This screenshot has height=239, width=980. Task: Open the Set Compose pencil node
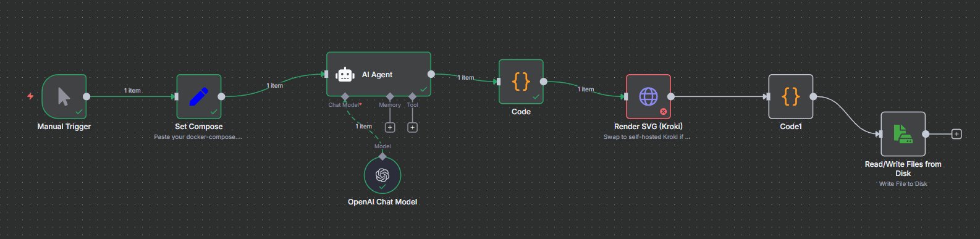click(x=199, y=96)
